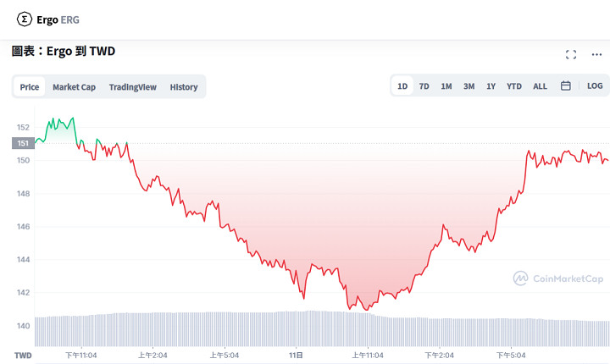Switch to the Market Cap tab
The width and height of the screenshot is (610, 364).
pyautogui.click(x=74, y=86)
